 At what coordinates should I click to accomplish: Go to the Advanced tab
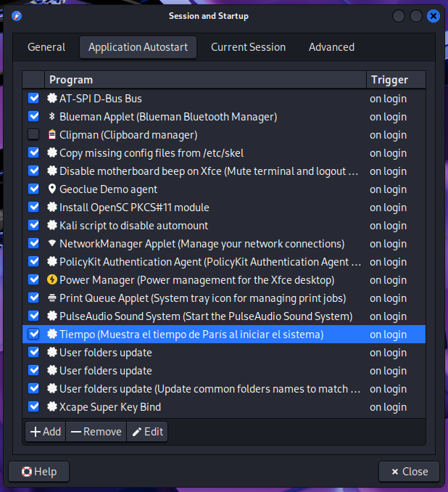[331, 47]
